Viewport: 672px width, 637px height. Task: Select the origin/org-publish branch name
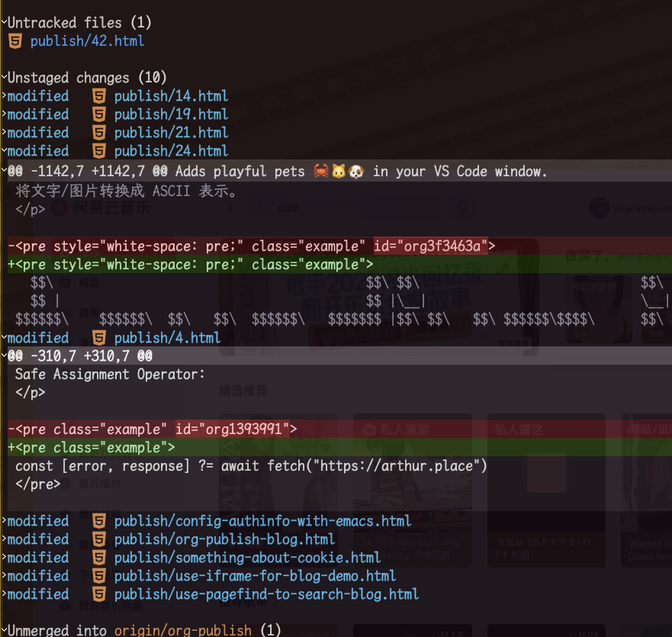pos(182,630)
